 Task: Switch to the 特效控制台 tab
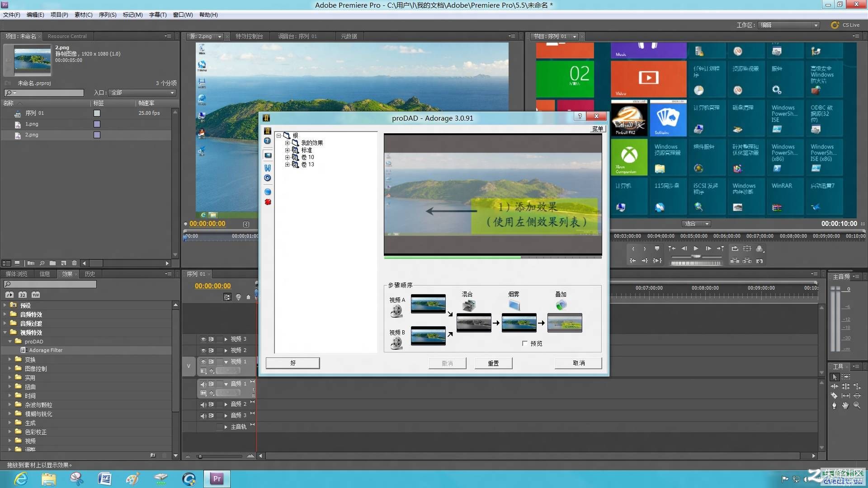click(249, 36)
